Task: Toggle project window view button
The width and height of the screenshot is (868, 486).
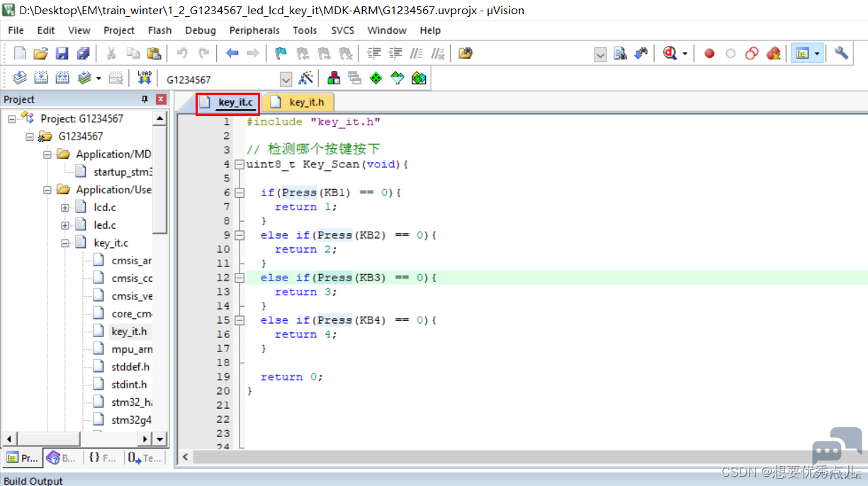Action: [x=802, y=53]
